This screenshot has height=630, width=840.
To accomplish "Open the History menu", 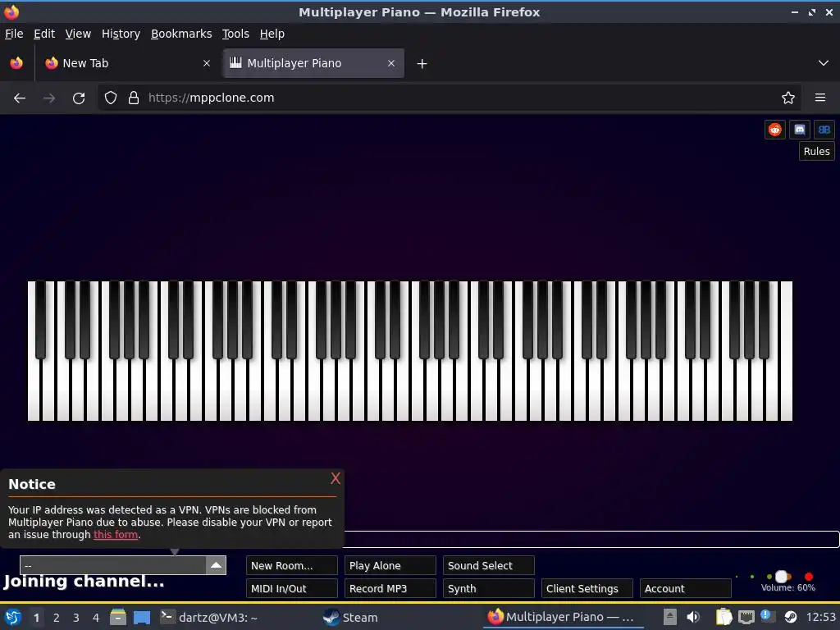I will tap(121, 34).
